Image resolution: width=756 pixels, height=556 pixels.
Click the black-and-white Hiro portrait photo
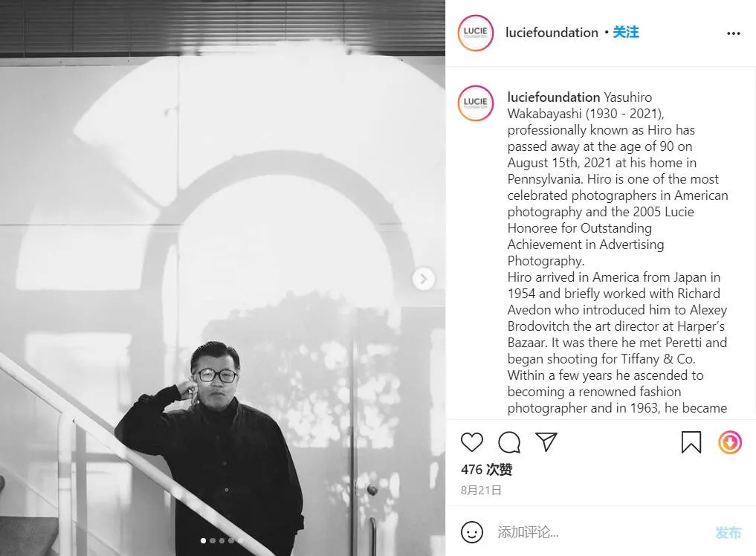[222, 278]
